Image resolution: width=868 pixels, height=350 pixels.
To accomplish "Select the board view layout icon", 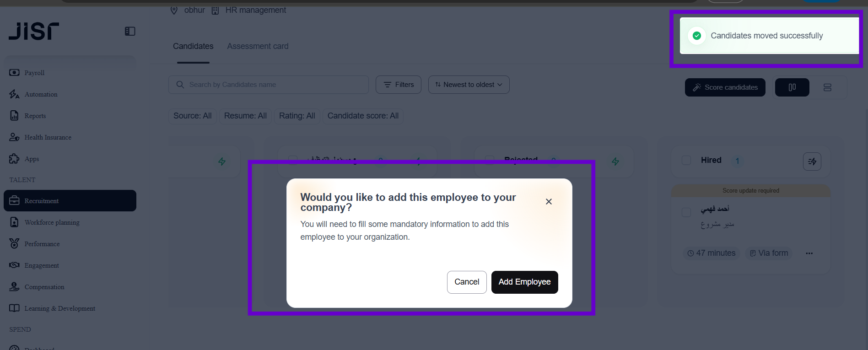I will point(792,87).
